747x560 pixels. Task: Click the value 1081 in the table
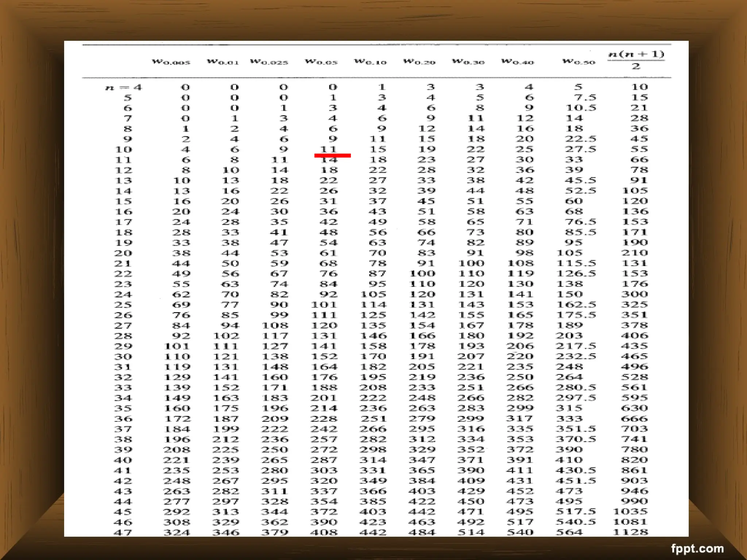click(x=630, y=522)
